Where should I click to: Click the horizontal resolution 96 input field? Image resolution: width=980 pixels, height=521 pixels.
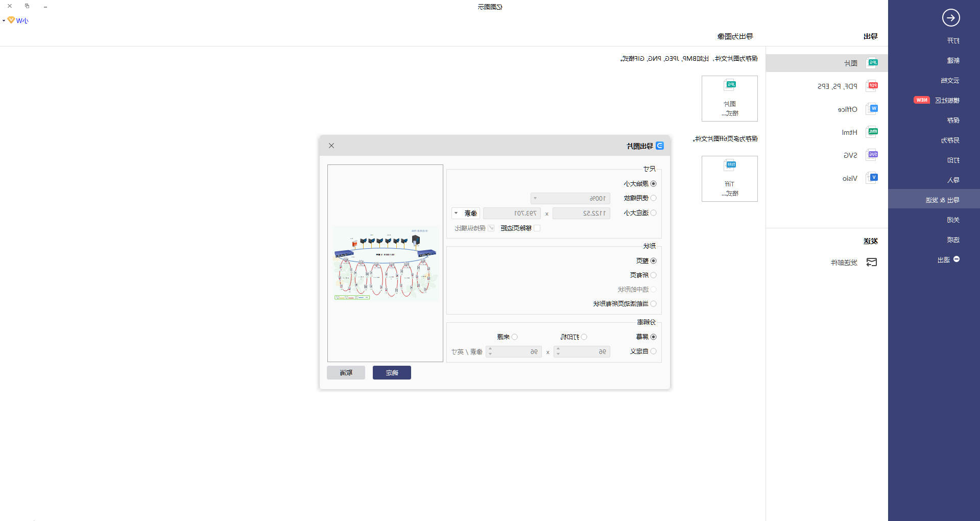tap(582, 351)
